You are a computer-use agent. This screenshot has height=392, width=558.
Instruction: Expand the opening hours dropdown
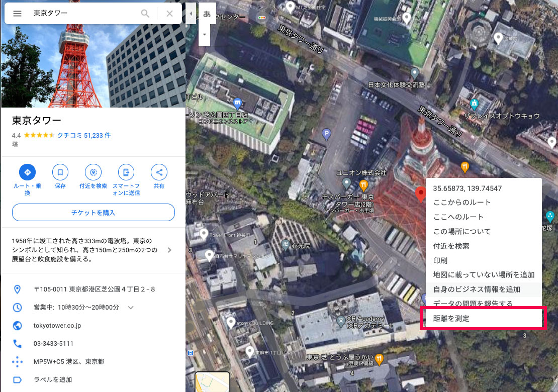[x=131, y=308]
